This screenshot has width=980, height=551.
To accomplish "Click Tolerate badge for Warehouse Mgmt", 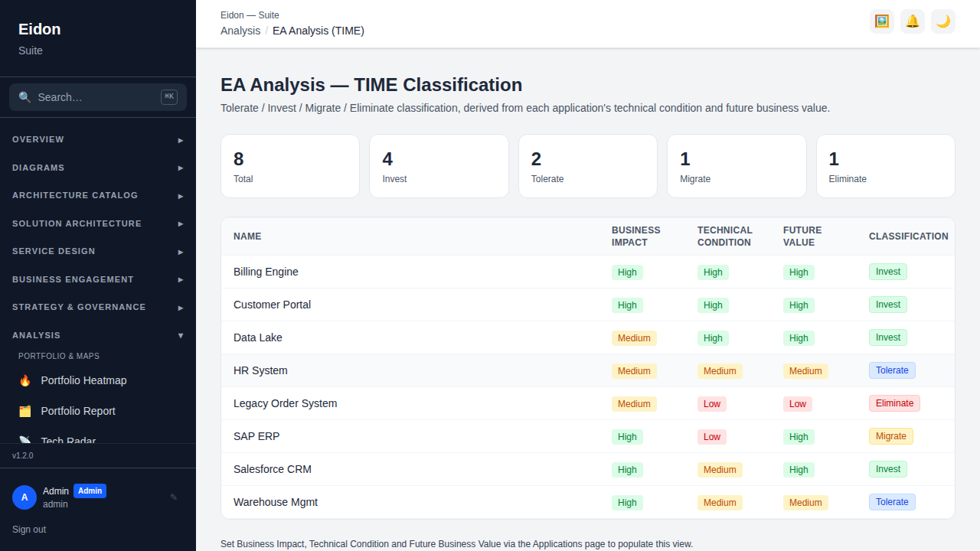I will click(x=892, y=502).
